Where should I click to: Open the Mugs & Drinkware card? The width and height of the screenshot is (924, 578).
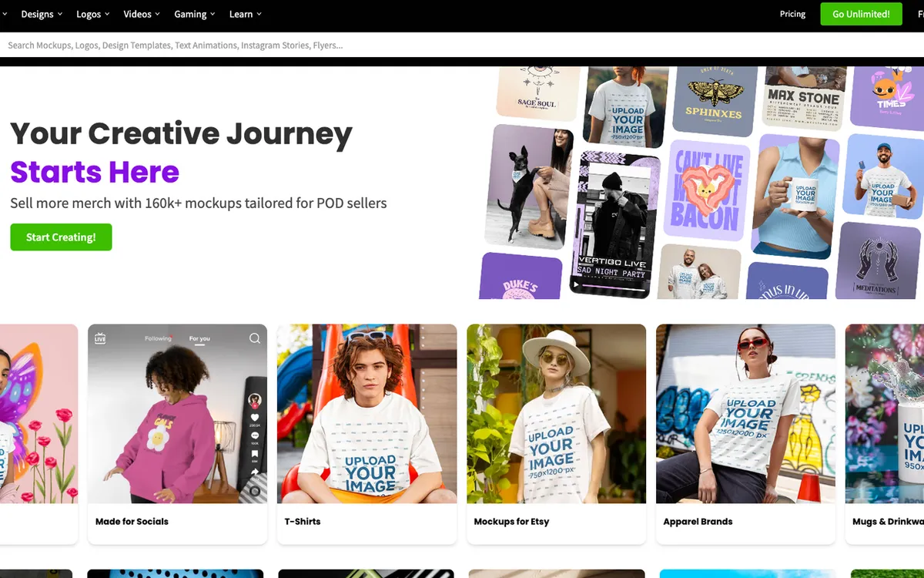(885, 434)
